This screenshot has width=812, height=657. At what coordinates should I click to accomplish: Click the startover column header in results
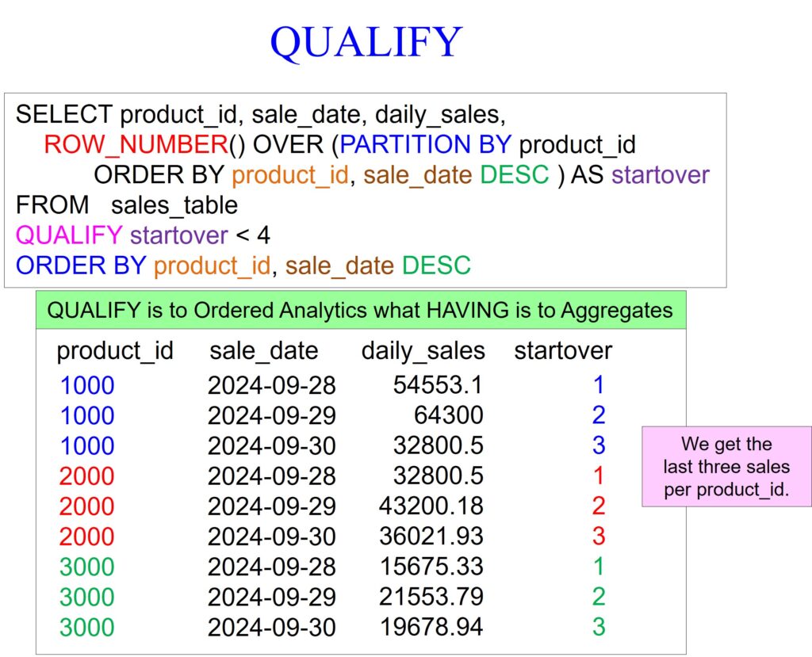tap(563, 350)
